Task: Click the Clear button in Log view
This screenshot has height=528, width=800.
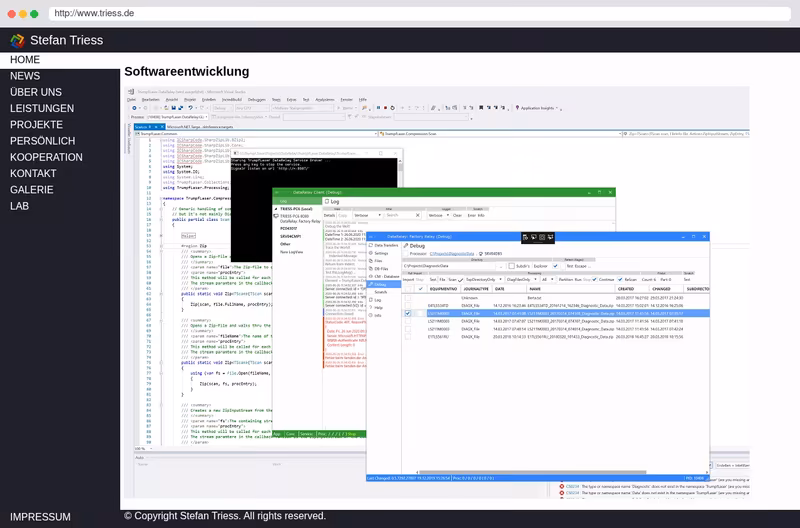Action: [x=457, y=215]
